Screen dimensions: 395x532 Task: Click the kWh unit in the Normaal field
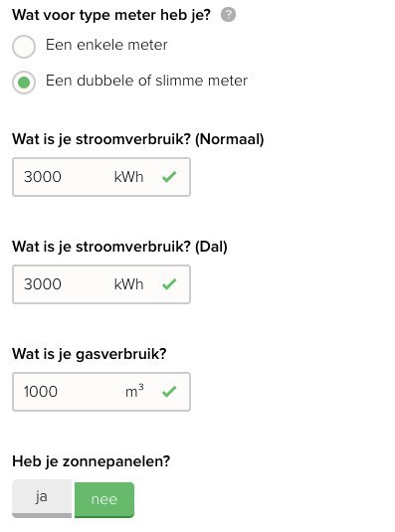coord(128,177)
